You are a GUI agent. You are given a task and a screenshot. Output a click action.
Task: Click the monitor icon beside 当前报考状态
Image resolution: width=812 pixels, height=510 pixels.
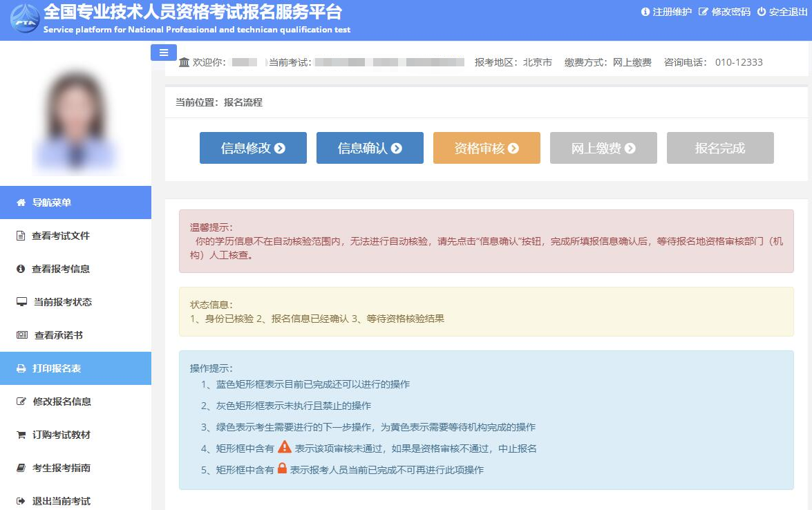[x=21, y=302]
